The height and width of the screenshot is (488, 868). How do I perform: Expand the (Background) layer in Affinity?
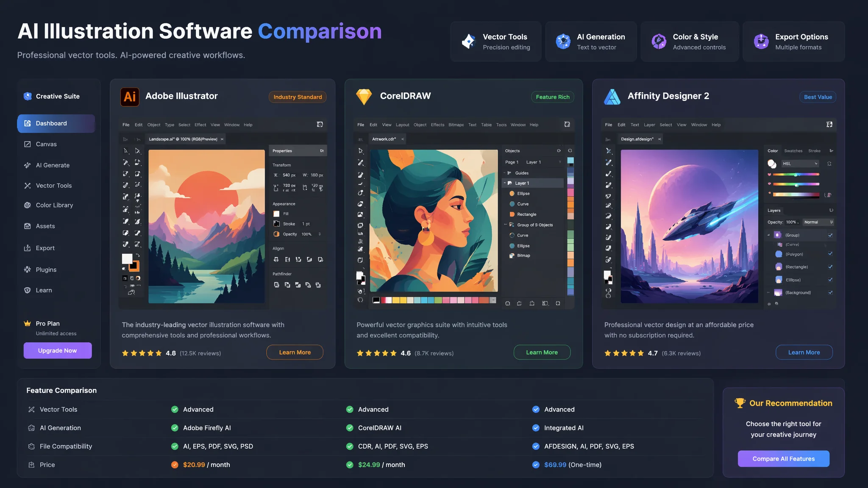pyautogui.click(x=768, y=292)
